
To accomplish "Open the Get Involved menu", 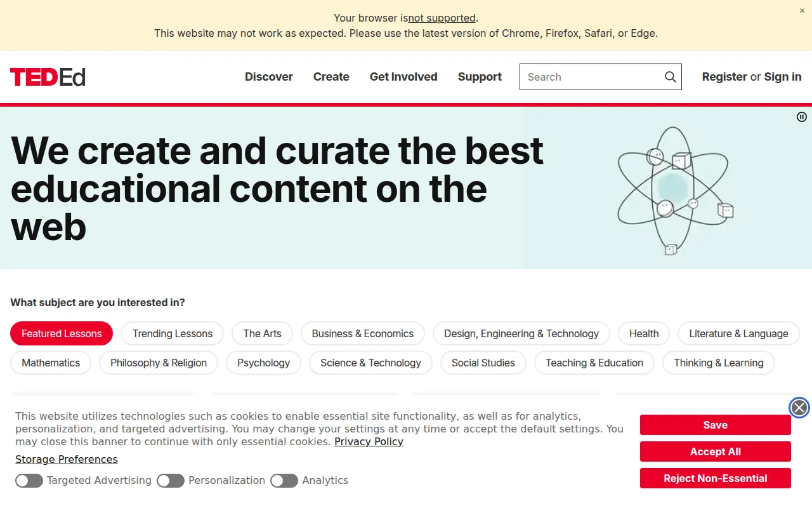I will (x=403, y=77).
